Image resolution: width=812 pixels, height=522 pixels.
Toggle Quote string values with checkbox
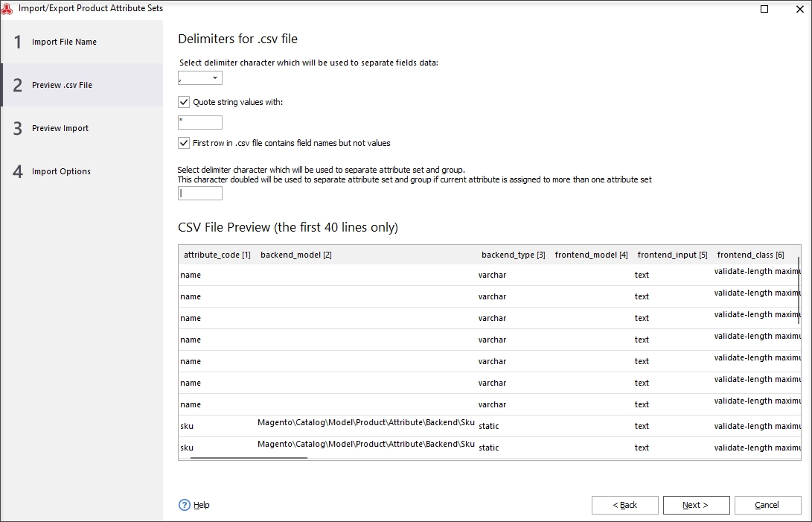(184, 102)
